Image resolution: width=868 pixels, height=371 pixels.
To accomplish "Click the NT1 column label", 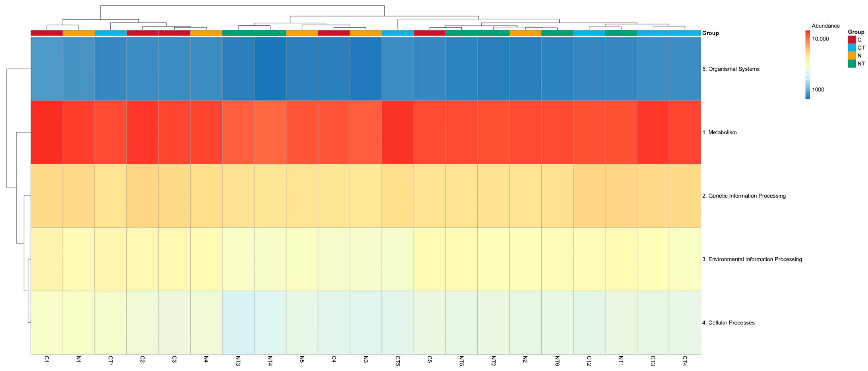I will (x=621, y=360).
